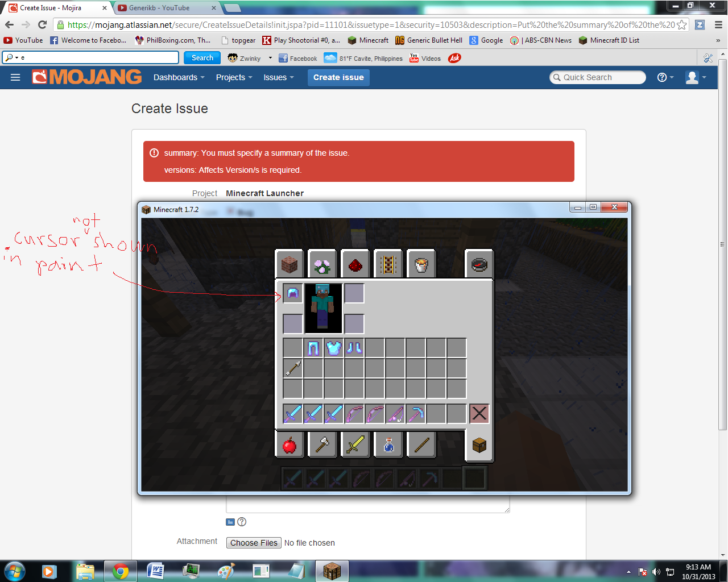The height and width of the screenshot is (582, 728).
Task: Expand the Projects dropdown
Action: pyautogui.click(x=234, y=77)
